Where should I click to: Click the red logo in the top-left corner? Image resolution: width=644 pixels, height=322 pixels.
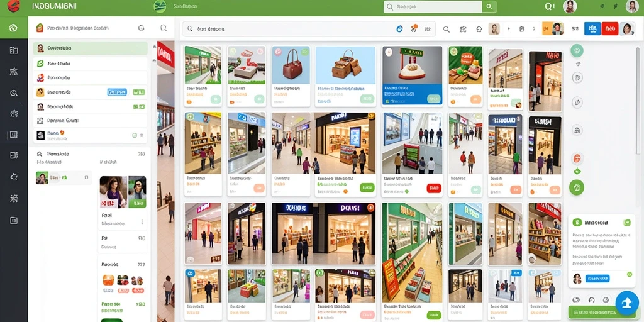[13, 6]
